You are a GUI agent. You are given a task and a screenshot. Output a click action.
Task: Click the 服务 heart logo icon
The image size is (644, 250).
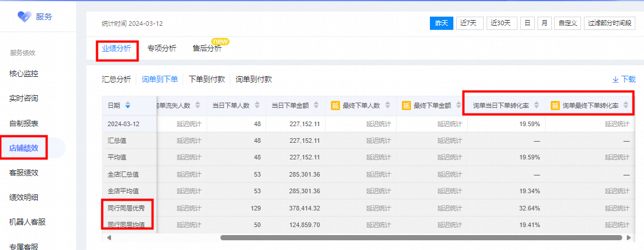point(24,17)
